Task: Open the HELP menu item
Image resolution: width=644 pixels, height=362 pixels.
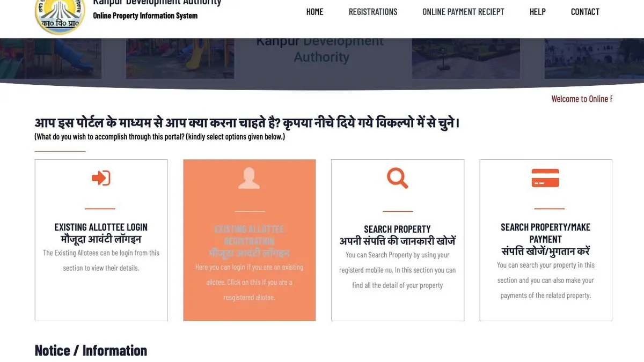Action: pyautogui.click(x=537, y=12)
